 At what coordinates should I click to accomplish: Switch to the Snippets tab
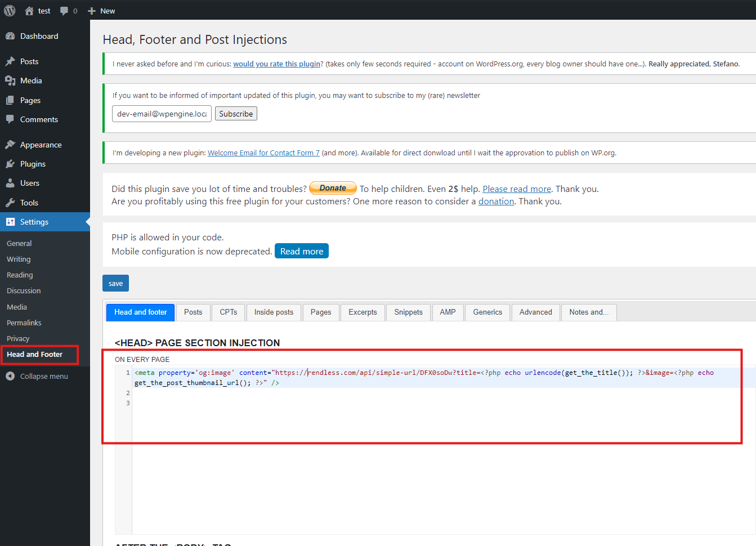(x=408, y=312)
